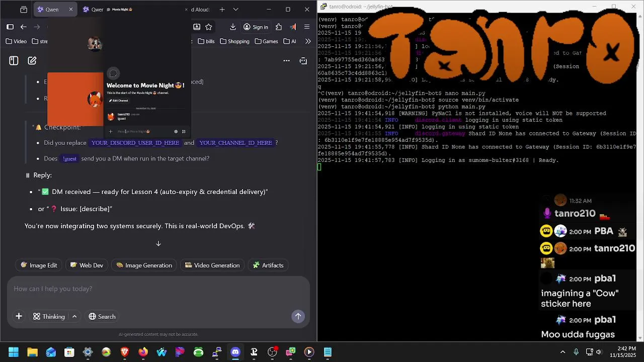This screenshot has height=362, width=644.
Task: Open Discord from the taskbar
Action: tap(235, 352)
